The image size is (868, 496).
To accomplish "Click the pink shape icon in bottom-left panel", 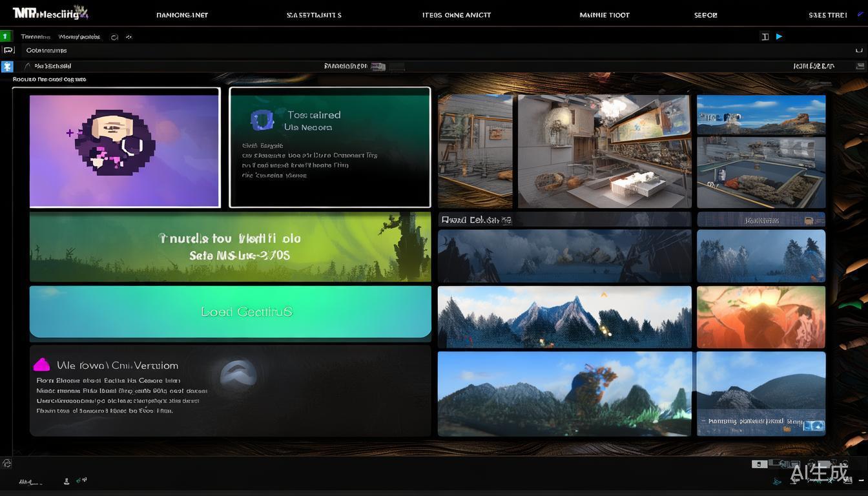I will (42, 365).
